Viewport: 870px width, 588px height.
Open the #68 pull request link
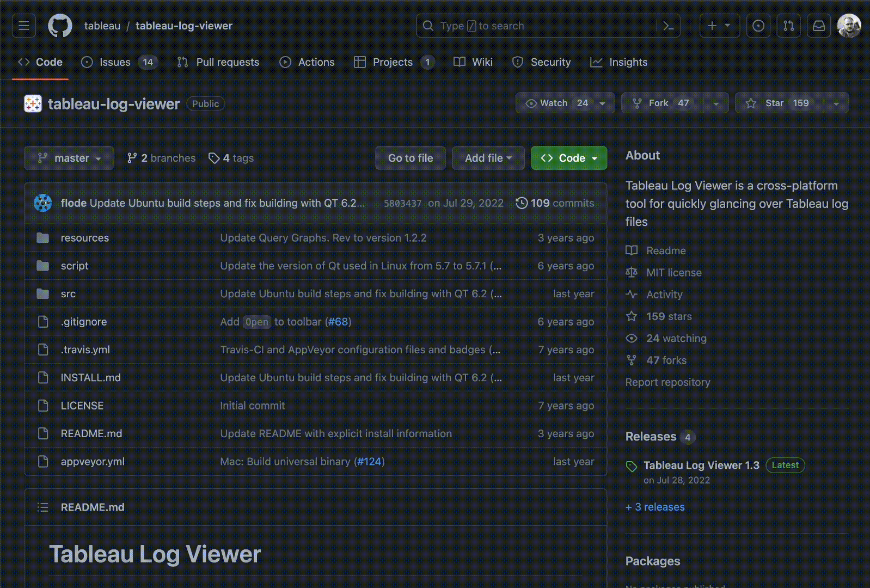tap(338, 322)
